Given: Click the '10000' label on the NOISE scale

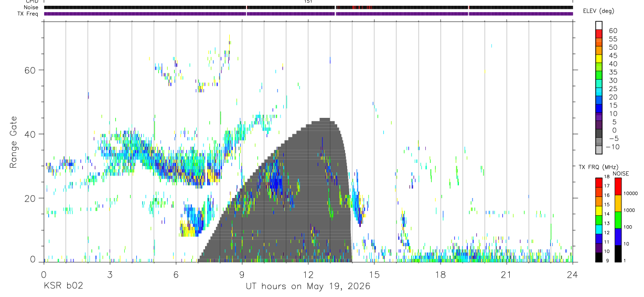Looking at the screenshot, I should point(630,193).
